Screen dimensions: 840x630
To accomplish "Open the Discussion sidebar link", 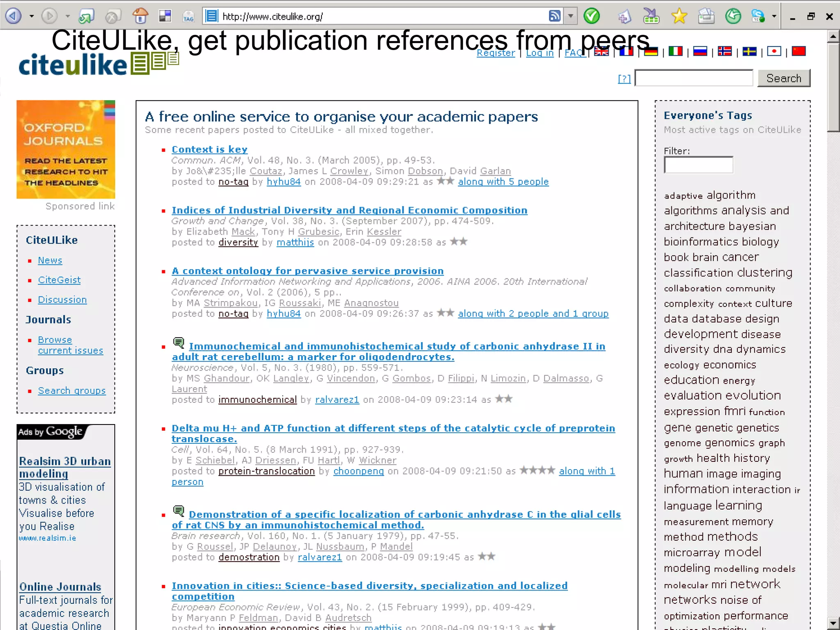I will point(62,300).
